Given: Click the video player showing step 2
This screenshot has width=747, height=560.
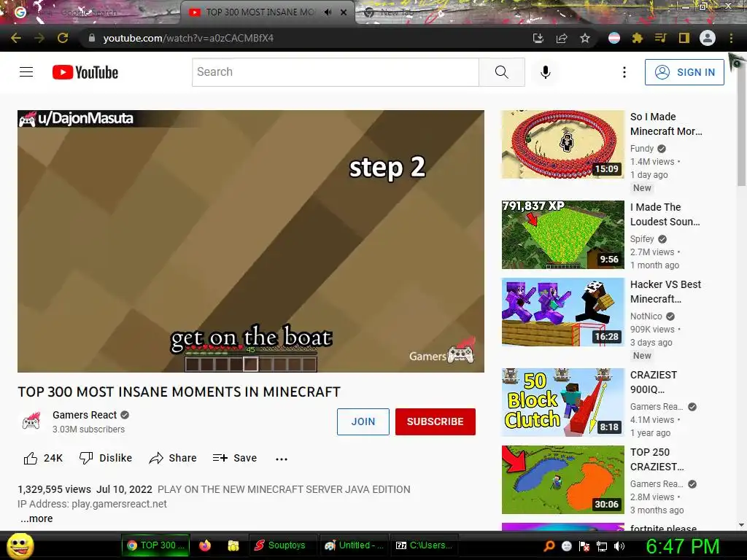Looking at the screenshot, I should pyautogui.click(x=251, y=241).
